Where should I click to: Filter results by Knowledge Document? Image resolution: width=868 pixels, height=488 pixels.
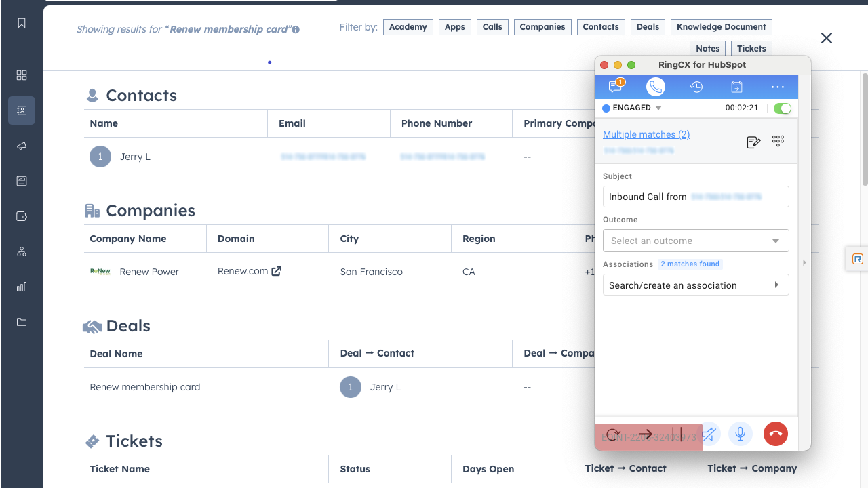click(722, 27)
